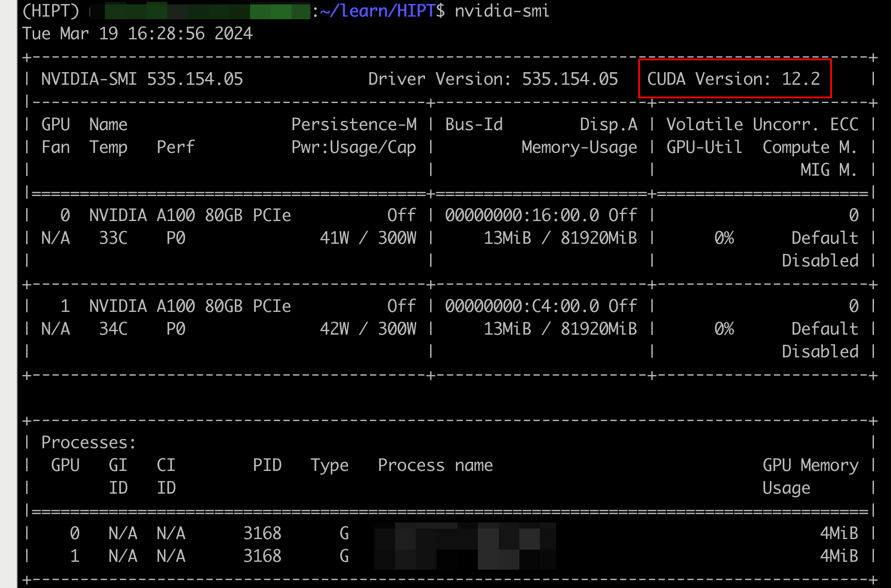Image resolution: width=891 pixels, height=588 pixels.
Task: Click PID 3168 in GPU 1 process row
Action: [x=262, y=556]
